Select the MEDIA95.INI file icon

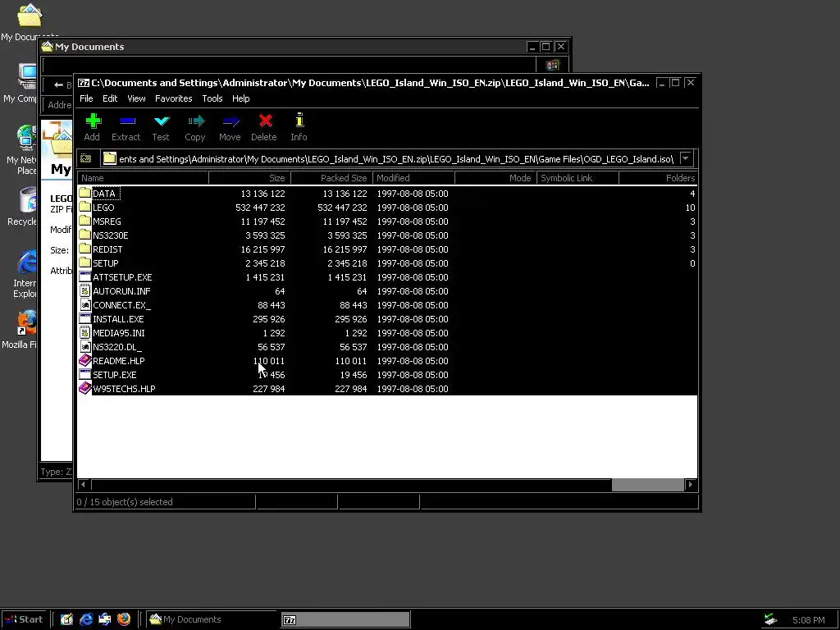coord(84,332)
